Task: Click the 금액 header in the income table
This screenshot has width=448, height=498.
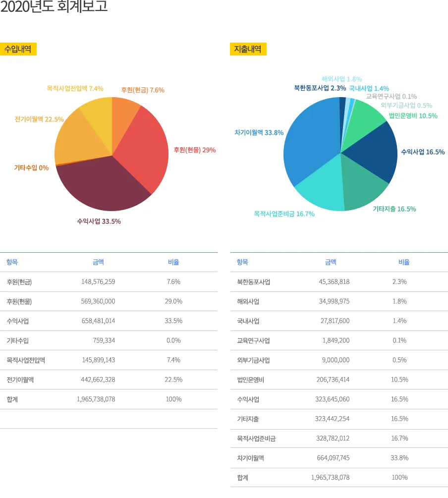Action: pyautogui.click(x=98, y=262)
